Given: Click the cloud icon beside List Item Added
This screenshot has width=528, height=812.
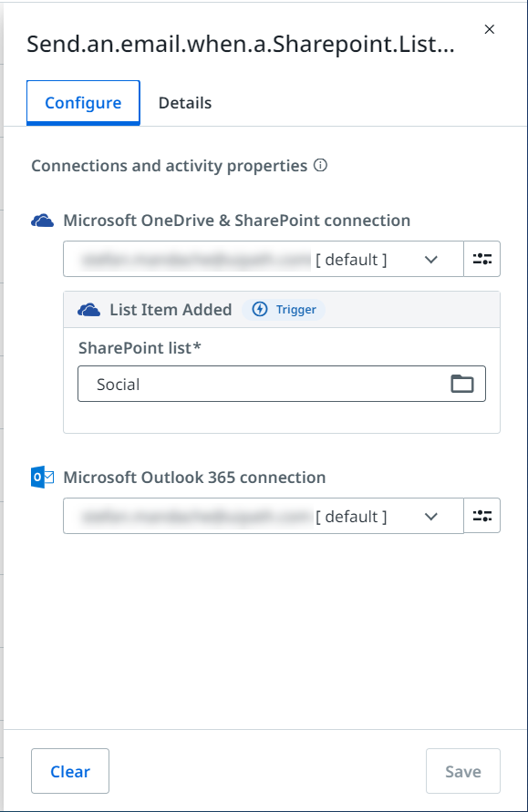Looking at the screenshot, I should click(88, 309).
